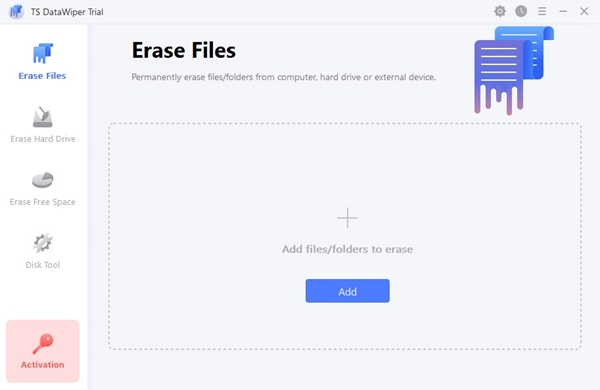
Task: Select the Erase Files sidebar icon
Action: click(x=42, y=53)
